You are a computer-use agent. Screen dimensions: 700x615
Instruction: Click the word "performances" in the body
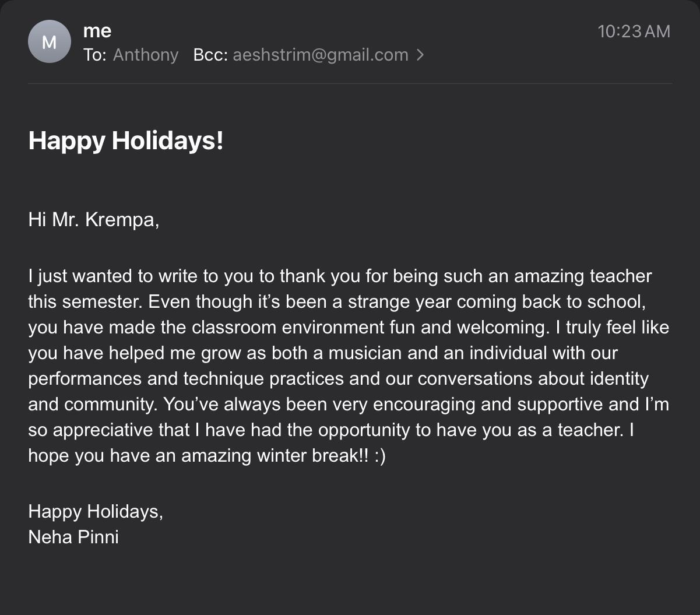pyautogui.click(x=85, y=378)
